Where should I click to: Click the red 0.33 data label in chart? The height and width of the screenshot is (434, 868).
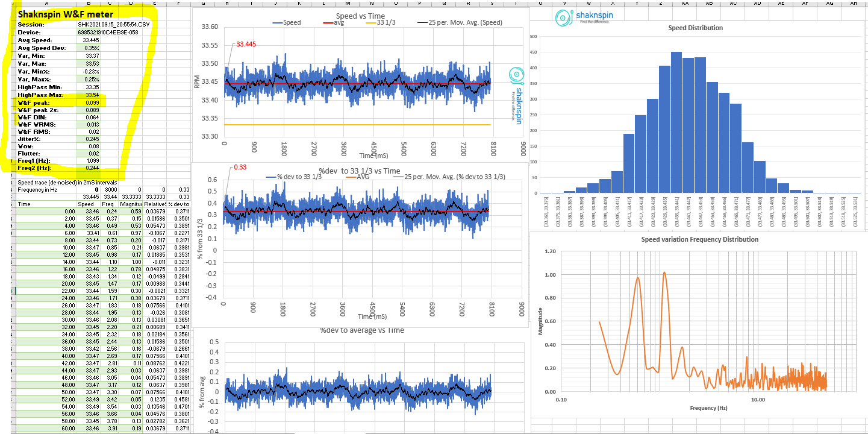[x=240, y=167]
